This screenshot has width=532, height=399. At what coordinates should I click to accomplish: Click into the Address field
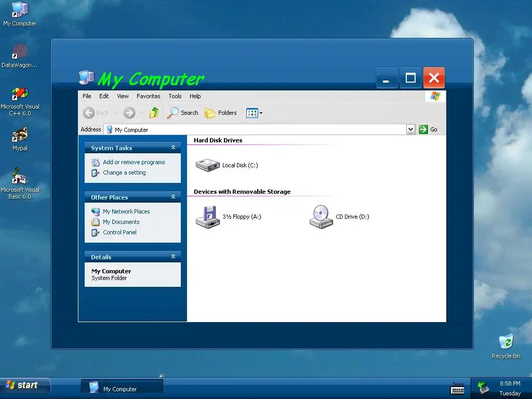pyautogui.click(x=255, y=129)
